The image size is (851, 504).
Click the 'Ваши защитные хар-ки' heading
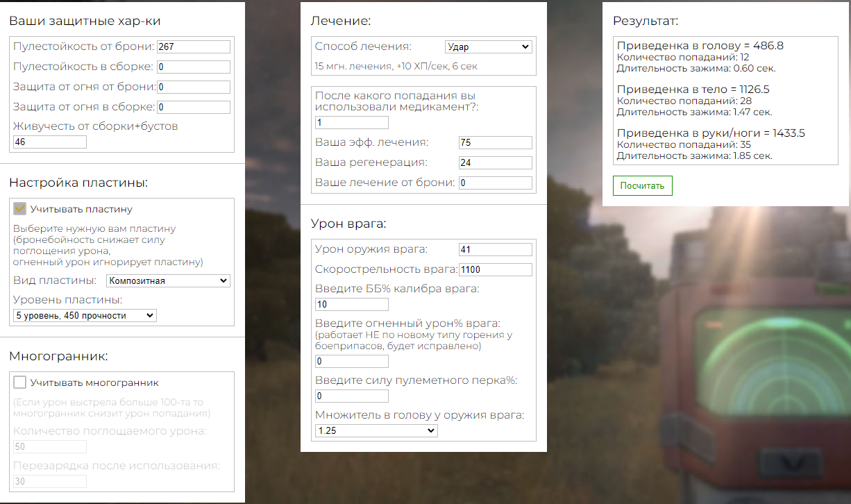pyautogui.click(x=85, y=21)
